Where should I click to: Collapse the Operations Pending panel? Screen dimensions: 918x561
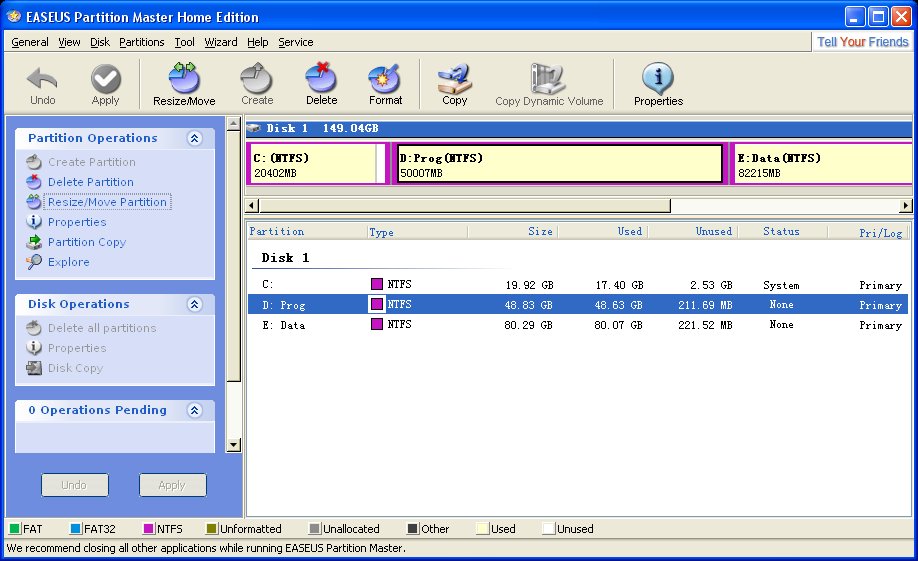195,411
